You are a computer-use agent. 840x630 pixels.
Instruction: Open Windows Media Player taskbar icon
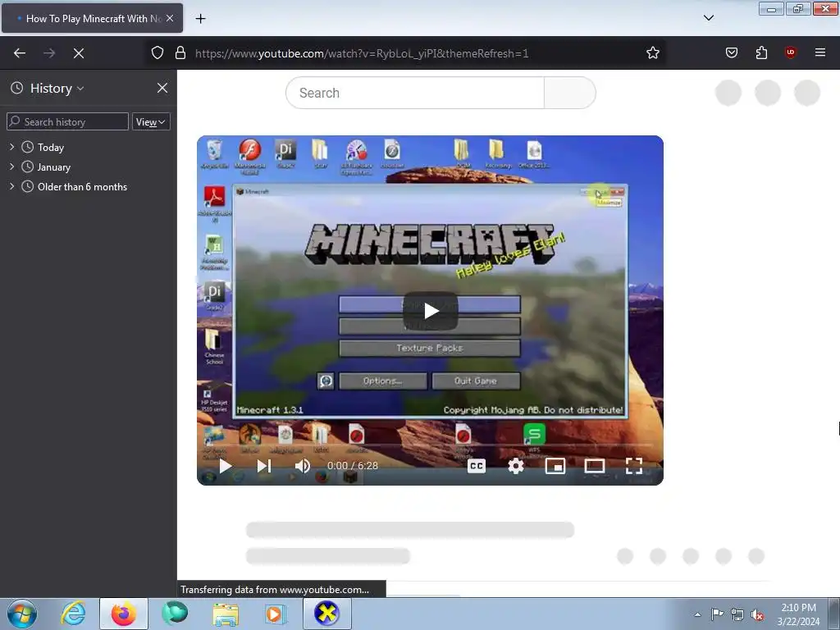[276, 614]
